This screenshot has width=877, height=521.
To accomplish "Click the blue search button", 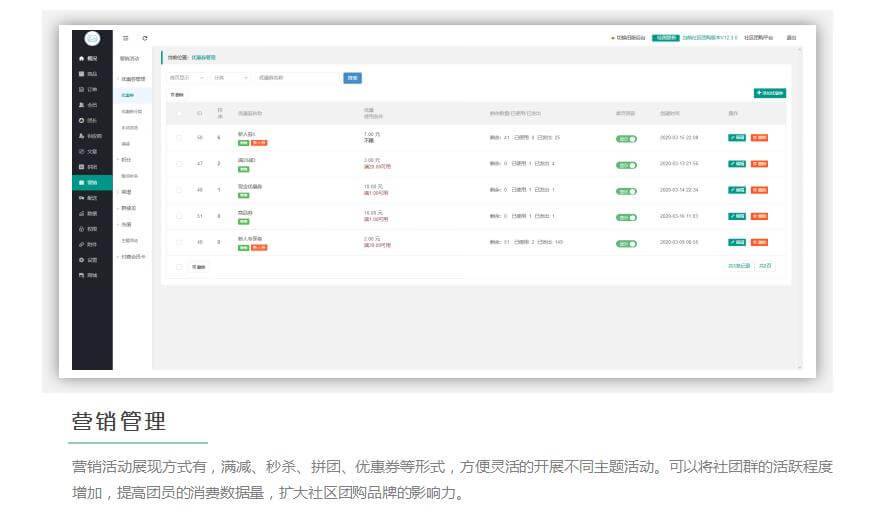I will point(352,77).
